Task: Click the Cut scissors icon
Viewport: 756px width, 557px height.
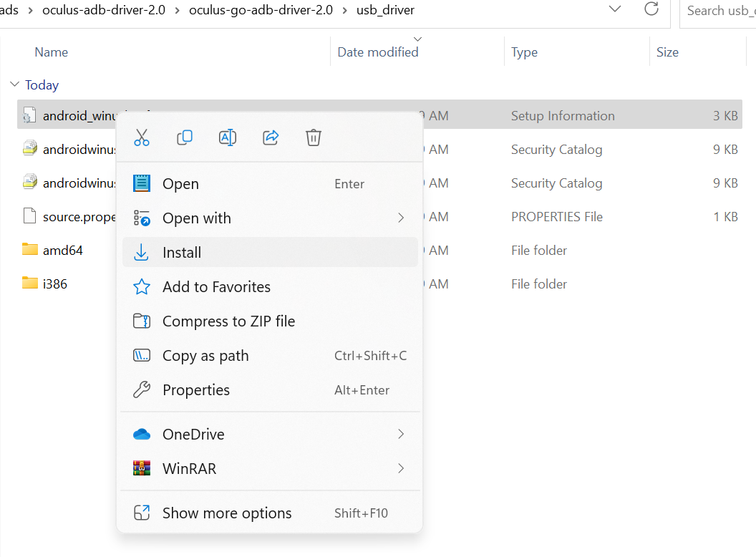Action: tap(142, 137)
